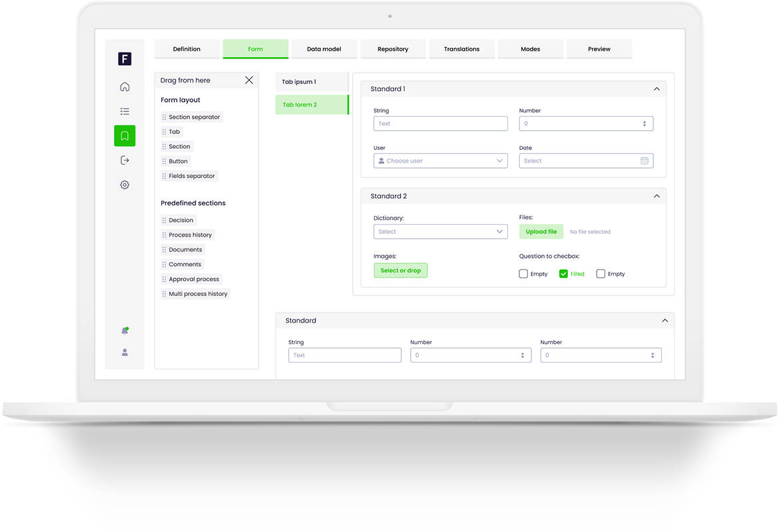The width and height of the screenshot is (780, 532).
Task: Click the String text field in Standard 1
Action: pyautogui.click(x=441, y=123)
